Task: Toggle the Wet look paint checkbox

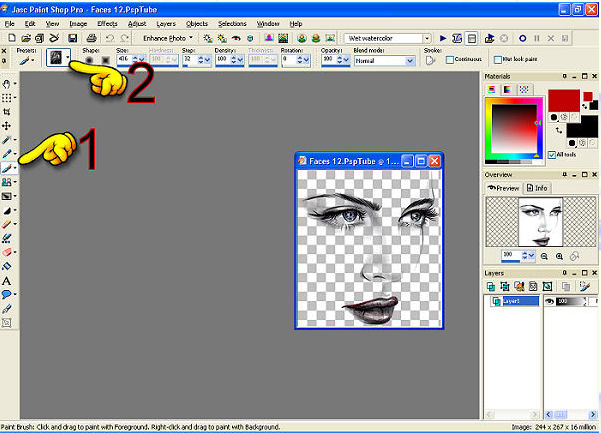Action: pyautogui.click(x=498, y=60)
